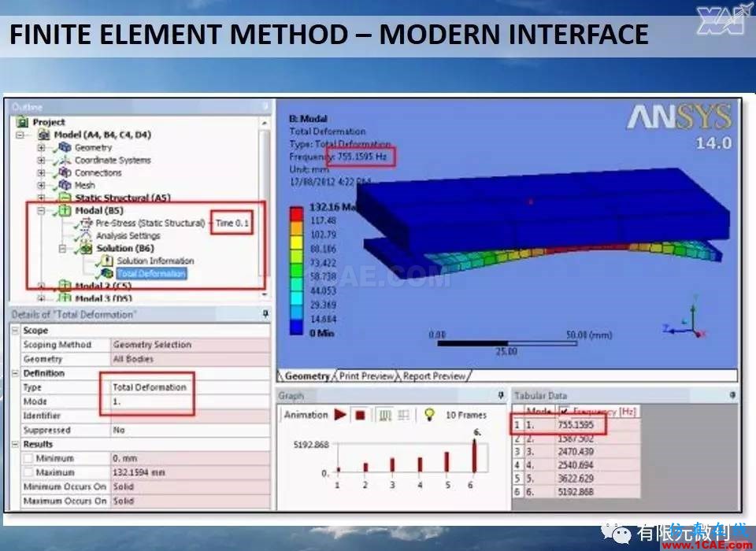Click the Mode value field showing 1.
756x551 pixels.
pos(191,401)
